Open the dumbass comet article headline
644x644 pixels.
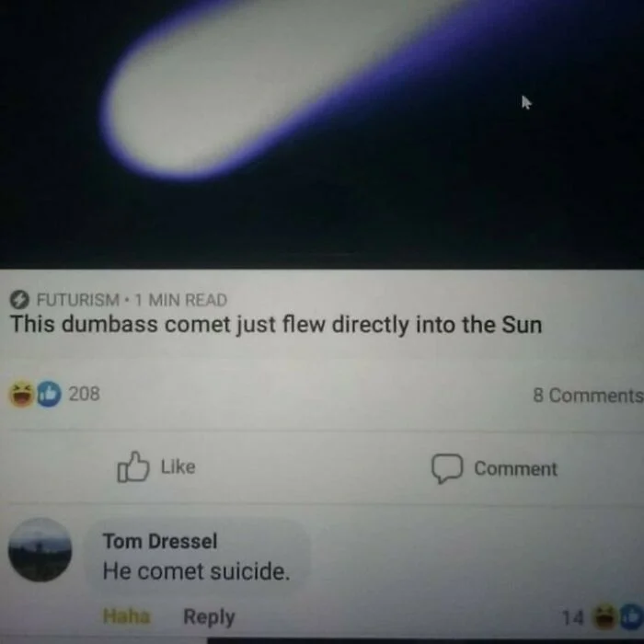pos(276,325)
